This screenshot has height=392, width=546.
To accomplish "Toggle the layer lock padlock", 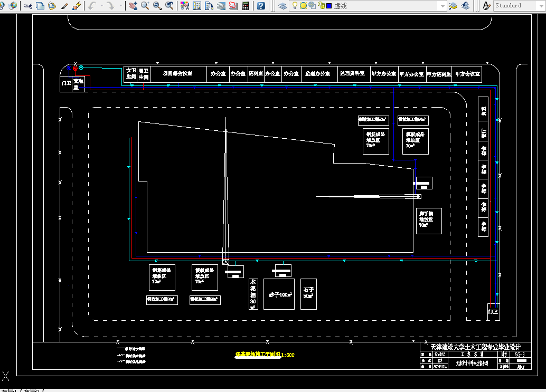I will (322, 6).
